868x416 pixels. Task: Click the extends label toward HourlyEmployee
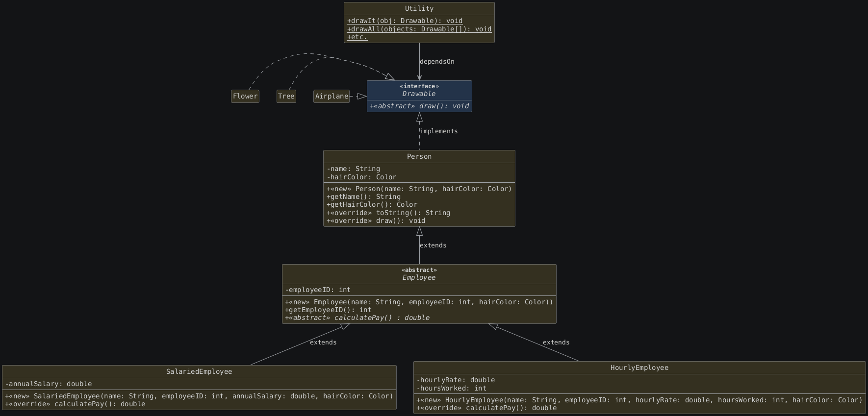click(x=556, y=343)
